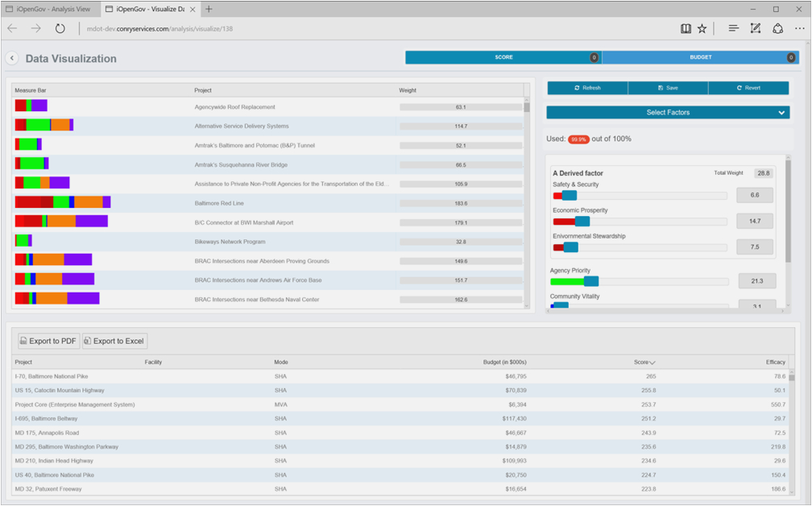Open a new browser tab
This screenshot has width=812, height=506.
click(209, 9)
